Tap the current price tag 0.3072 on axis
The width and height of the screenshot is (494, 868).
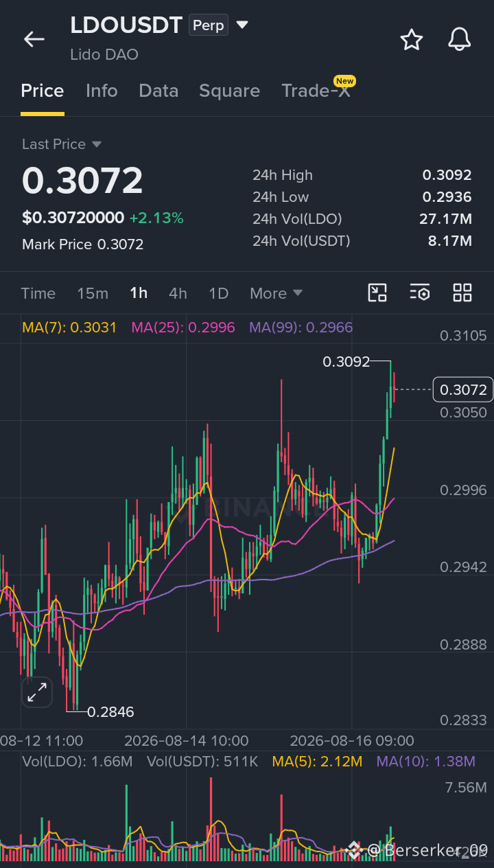463,390
